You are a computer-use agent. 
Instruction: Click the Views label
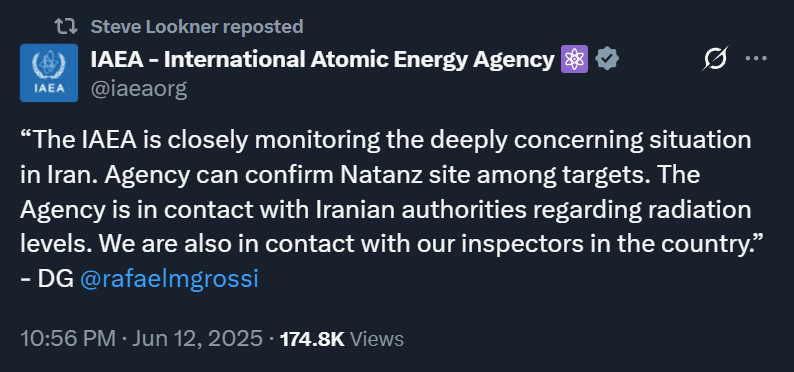tap(377, 339)
